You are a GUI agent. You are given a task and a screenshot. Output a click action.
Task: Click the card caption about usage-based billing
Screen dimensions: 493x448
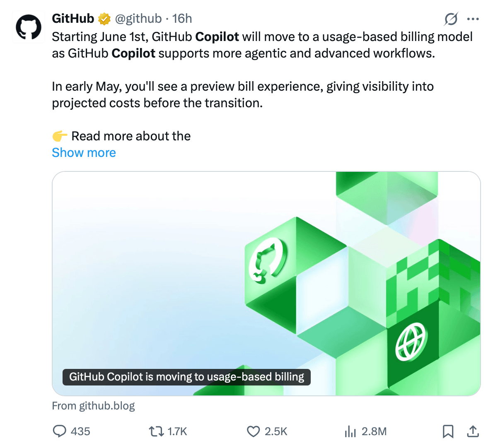186,377
